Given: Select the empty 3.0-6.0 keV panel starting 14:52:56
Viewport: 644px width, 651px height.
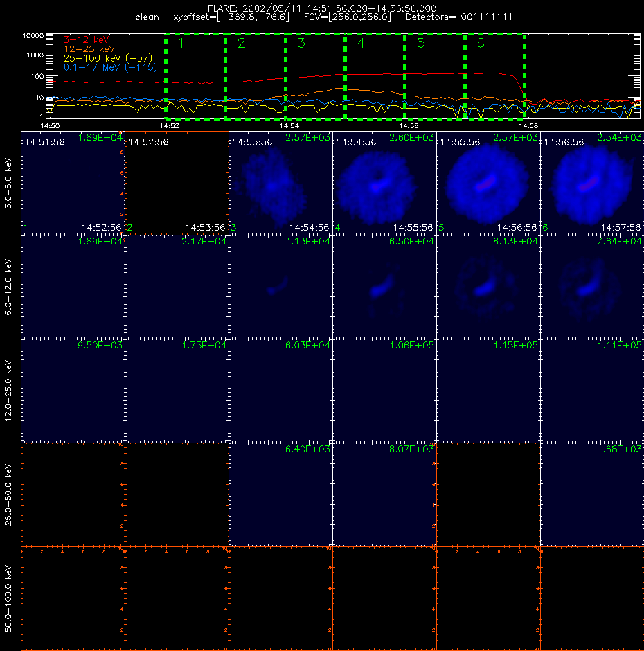Looking at the screenshot, I should pyautogui.click(x=177, y=183).
